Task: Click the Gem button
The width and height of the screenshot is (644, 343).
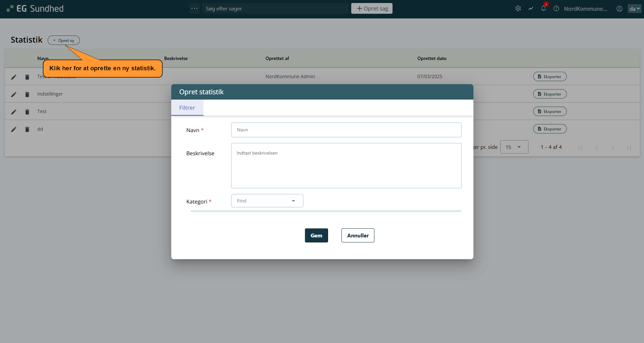Action: 316,235
